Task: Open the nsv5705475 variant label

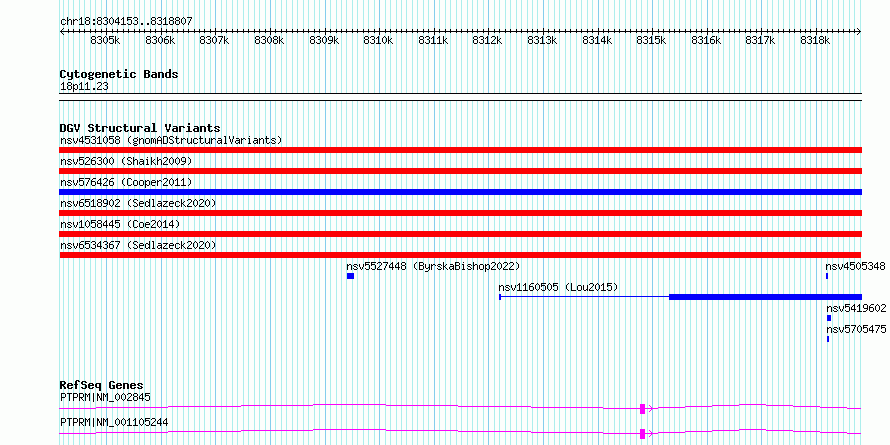Action: pos(855,329)
